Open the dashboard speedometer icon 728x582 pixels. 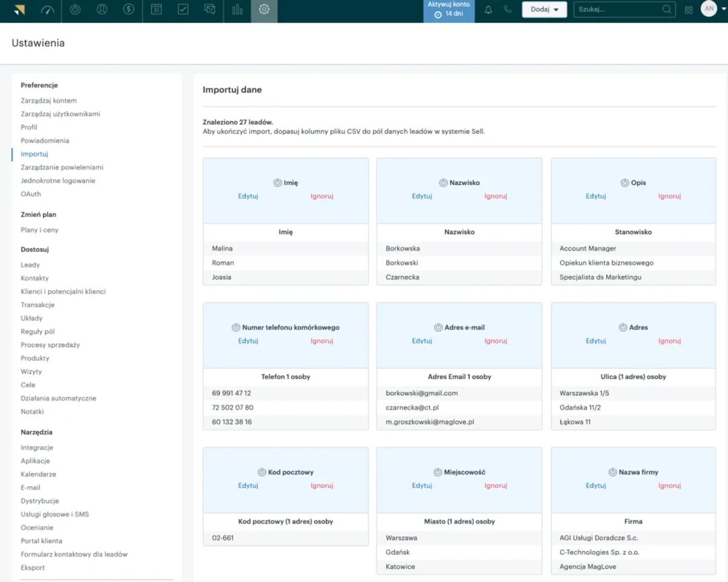[47, 10]
